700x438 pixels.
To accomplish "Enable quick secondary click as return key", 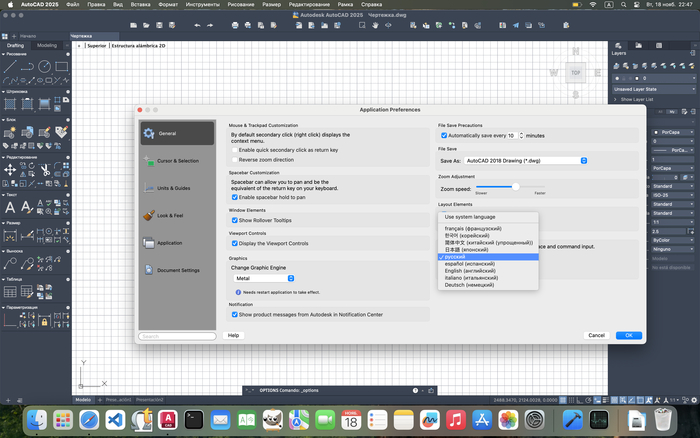I will click(x=235, y=150).
